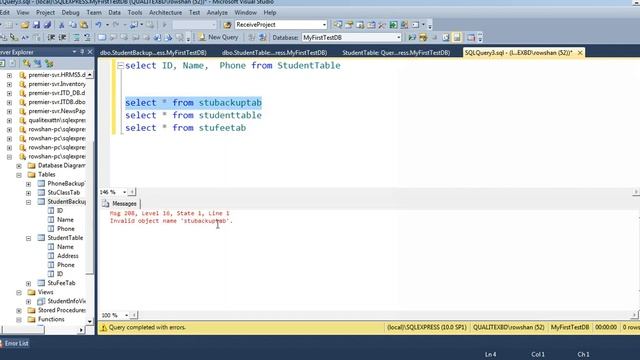Click the Refresh icon in Server Explorer
Viewport: 640px width, 360px height.
(2, 63)
